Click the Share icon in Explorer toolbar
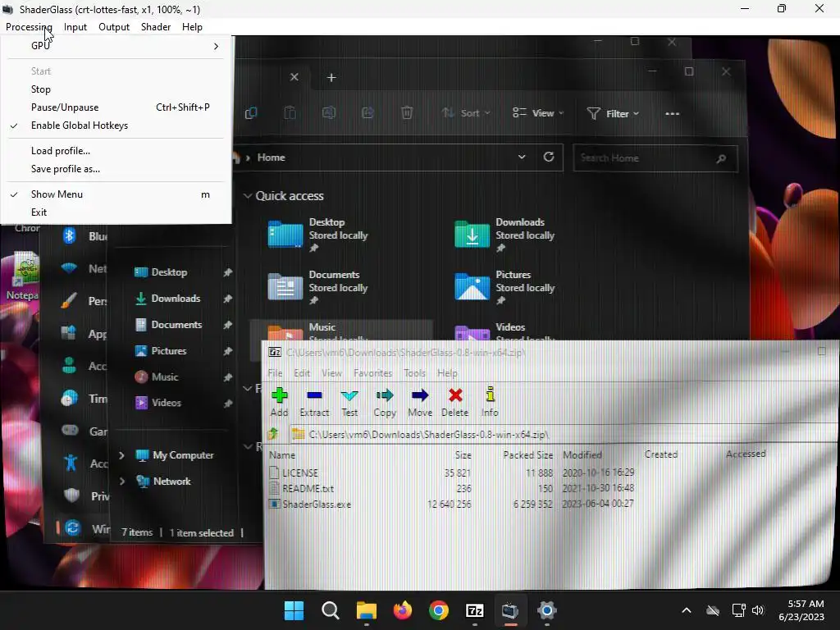Screen dimensions: 840x630 367,112
